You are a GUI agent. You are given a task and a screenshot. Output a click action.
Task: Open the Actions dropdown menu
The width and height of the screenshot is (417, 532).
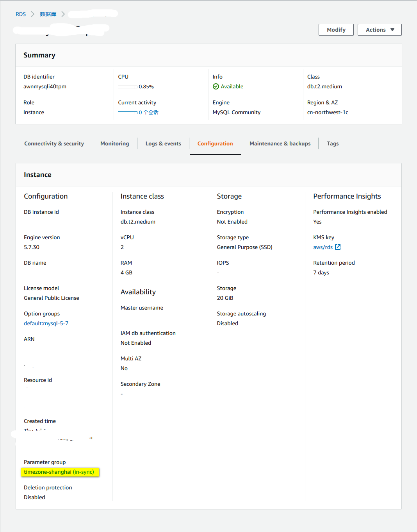point(380,30)
